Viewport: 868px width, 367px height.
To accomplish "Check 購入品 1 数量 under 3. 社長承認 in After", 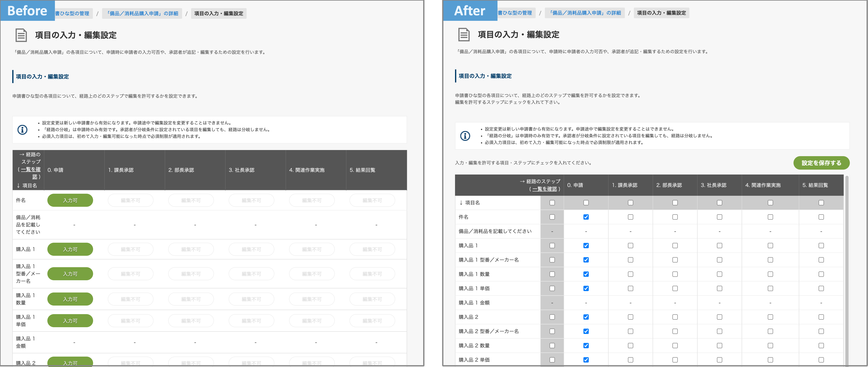I will (719, 274).
